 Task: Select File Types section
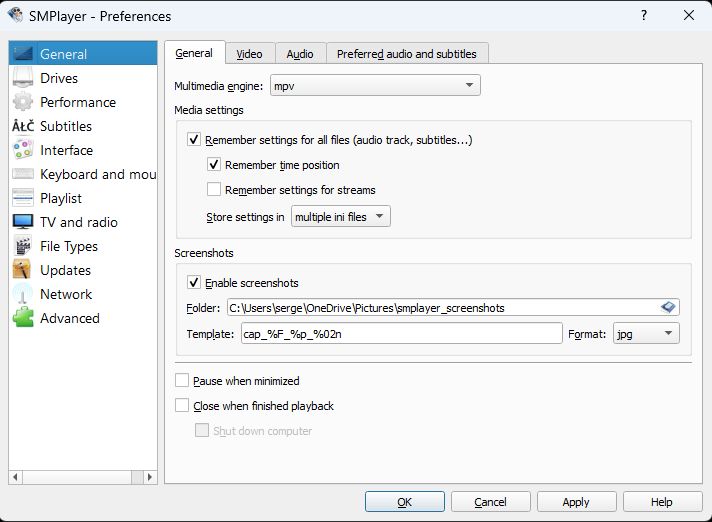click(x=83, y=246)
